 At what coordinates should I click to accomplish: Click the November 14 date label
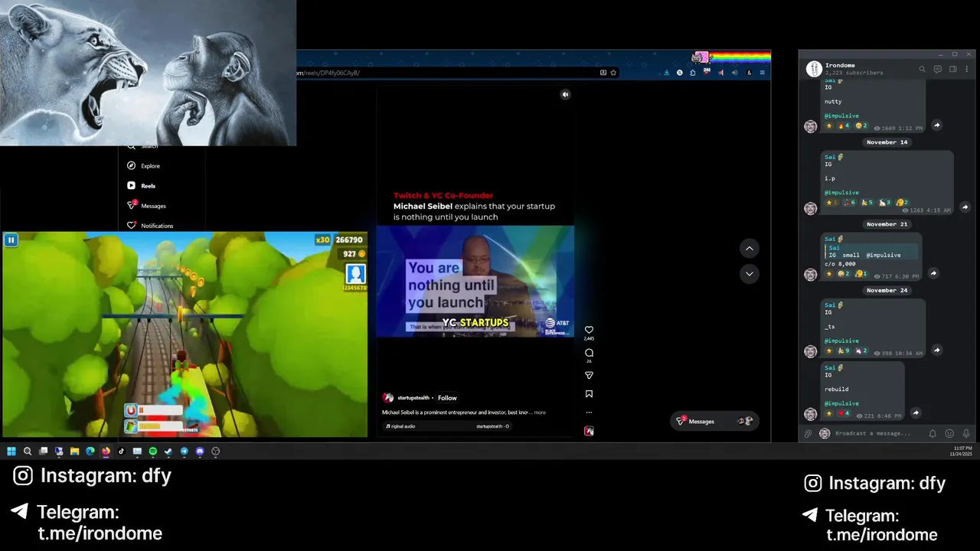887,142
